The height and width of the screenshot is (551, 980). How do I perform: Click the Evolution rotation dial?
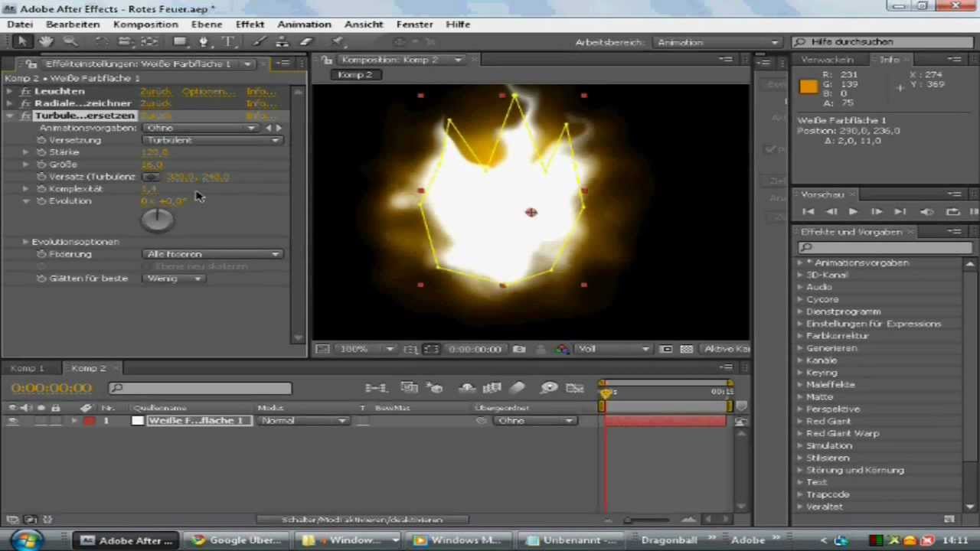pos(158,220)
